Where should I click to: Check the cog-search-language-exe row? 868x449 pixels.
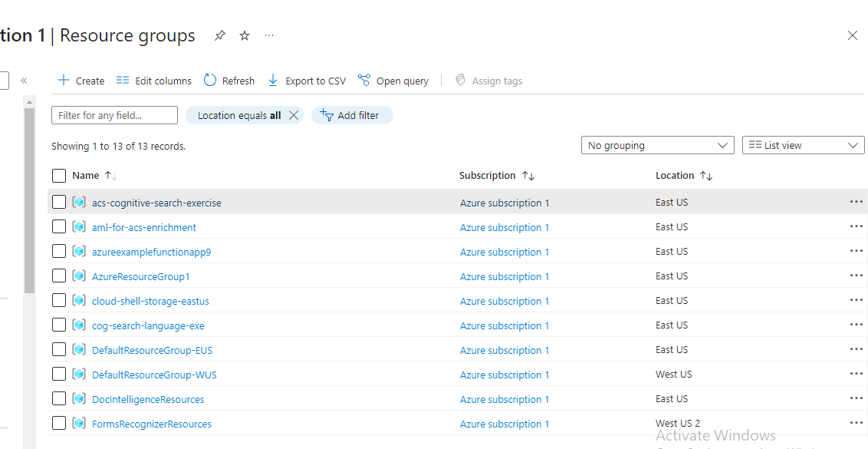pyautogui.click(x=59, y=324)
